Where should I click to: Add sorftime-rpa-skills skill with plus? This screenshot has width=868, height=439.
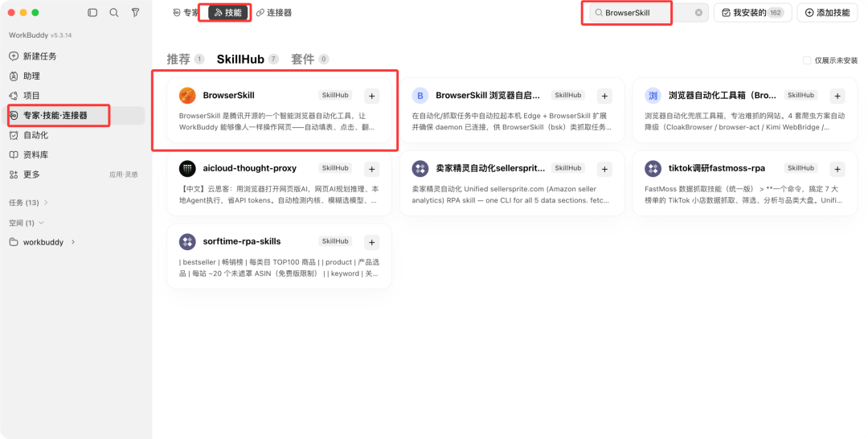pos(372,242)
